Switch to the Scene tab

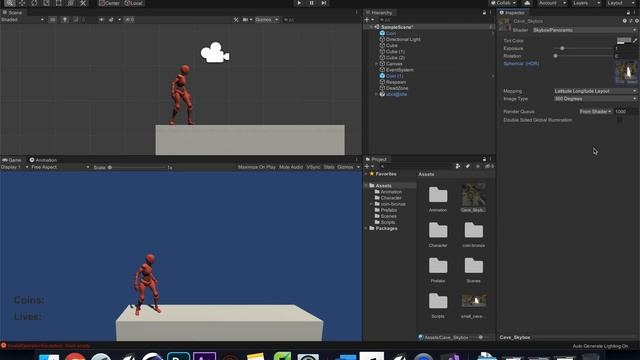13,13
